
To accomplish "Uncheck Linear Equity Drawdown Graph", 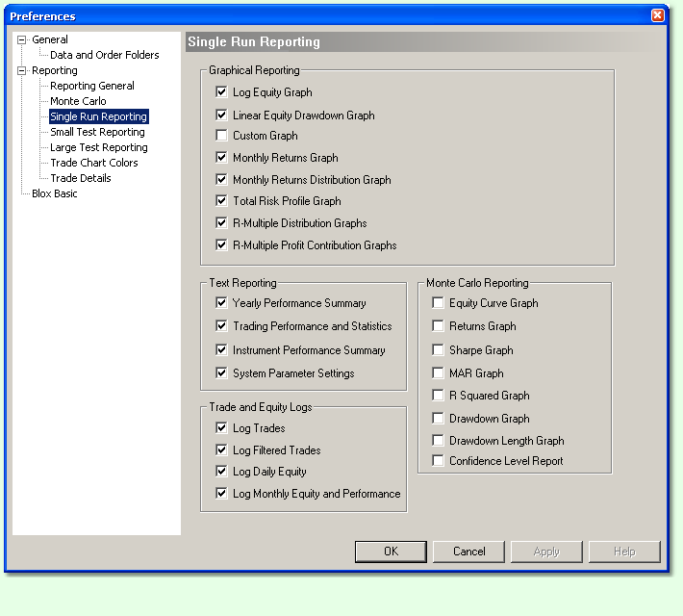I will tap(221, 115).
